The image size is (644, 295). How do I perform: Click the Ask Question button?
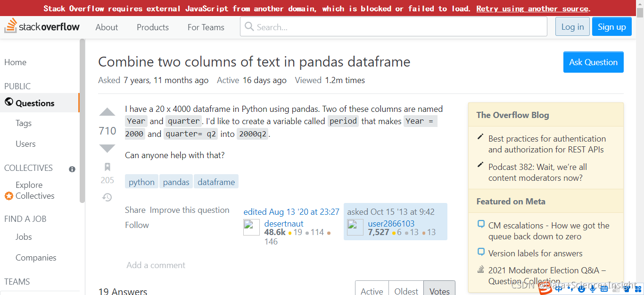point(593,62)
